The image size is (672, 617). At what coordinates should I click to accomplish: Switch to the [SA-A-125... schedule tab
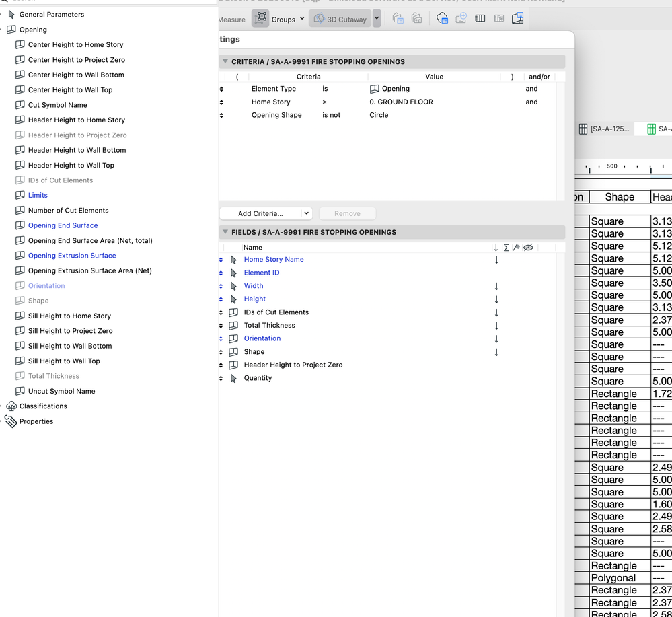[604, 129]
